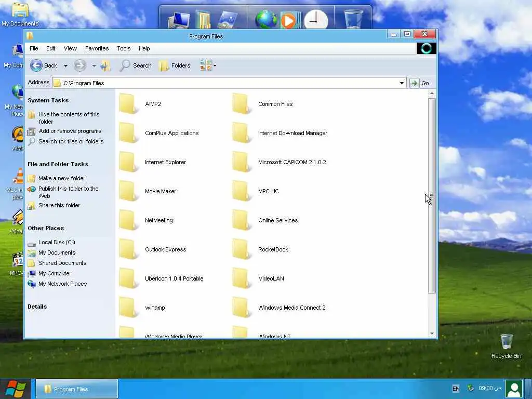
Task: Open Shared Documents in Other Places
Action: [x=62, y=263]
